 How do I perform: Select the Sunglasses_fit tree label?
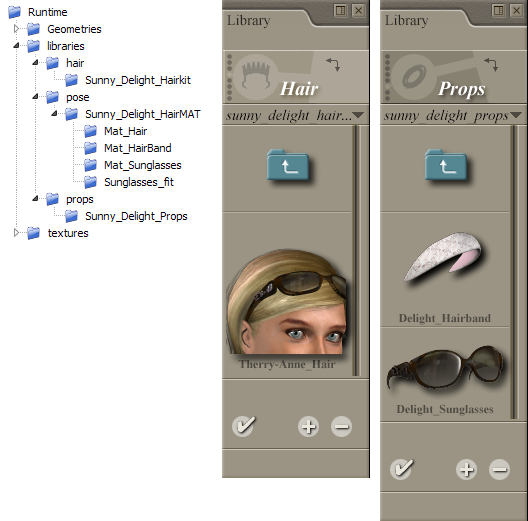139,182
